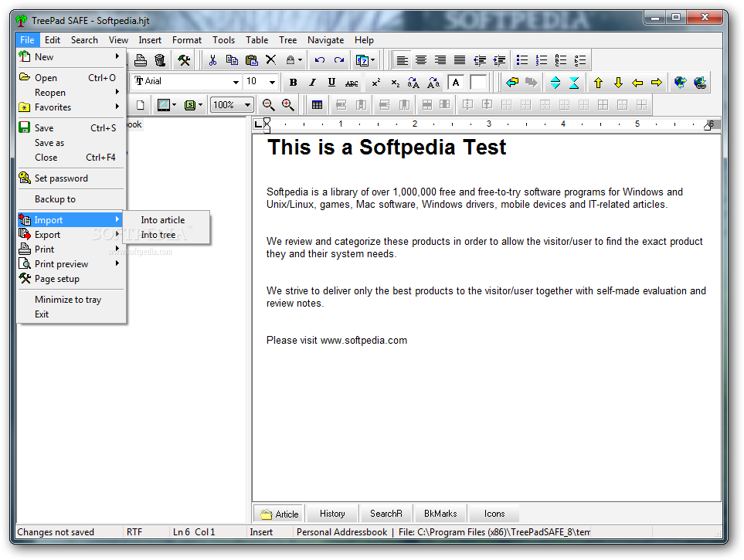Click the Delete X icon

click(270, 60)
